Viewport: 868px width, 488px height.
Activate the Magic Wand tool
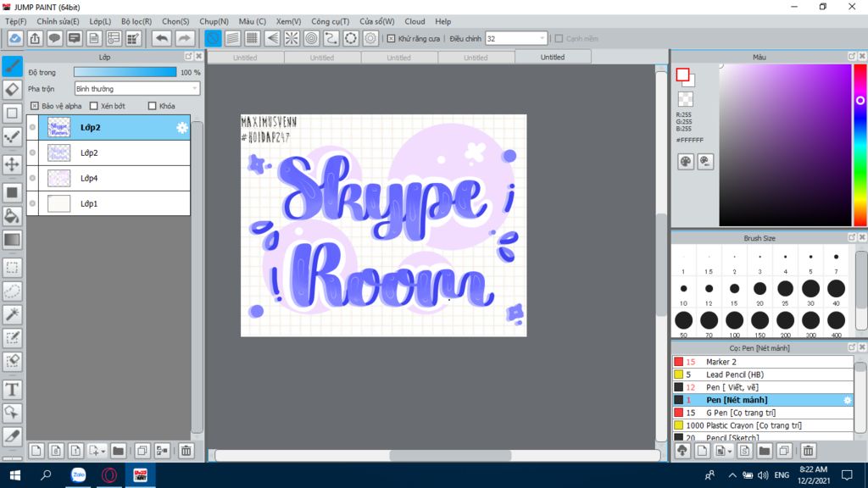[x=12, y=314]
